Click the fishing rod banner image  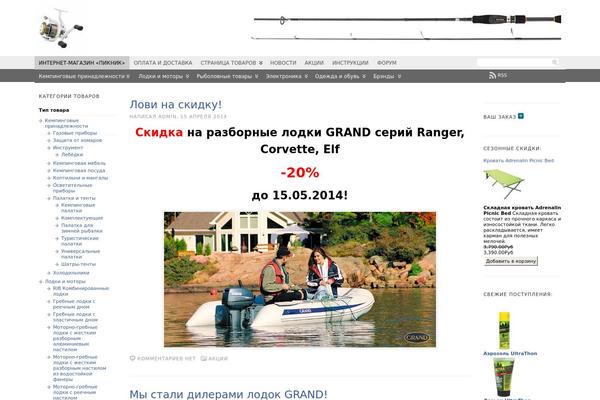406,27
